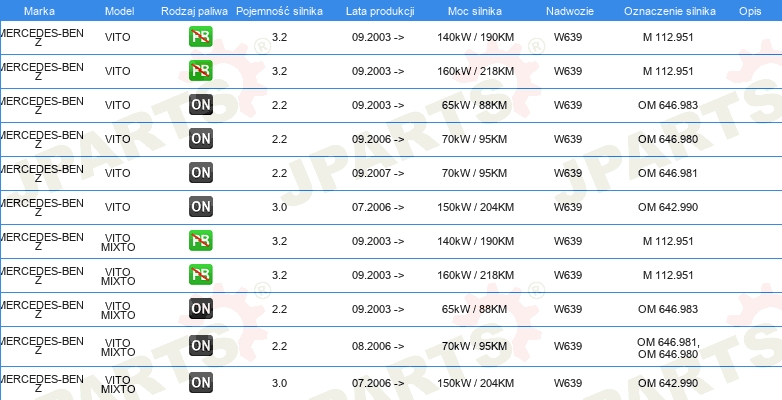Click OM 642.990 in the VITO 3.0 row

(x=668, y=207)
